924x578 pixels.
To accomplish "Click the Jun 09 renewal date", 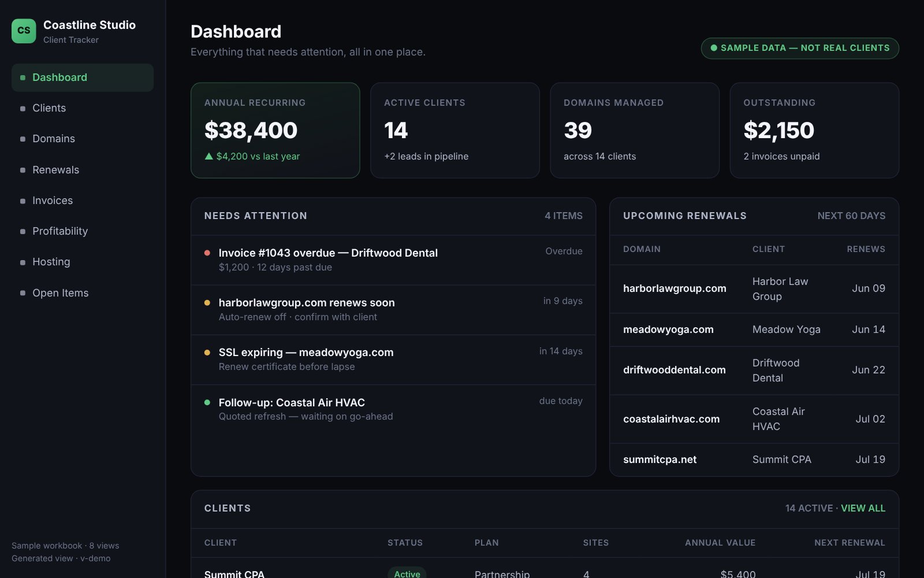I will pos(869,288).
